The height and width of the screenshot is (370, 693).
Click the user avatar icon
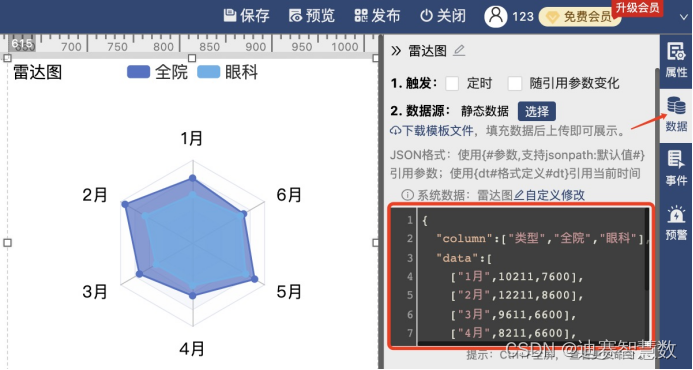(x=495, y=16)
